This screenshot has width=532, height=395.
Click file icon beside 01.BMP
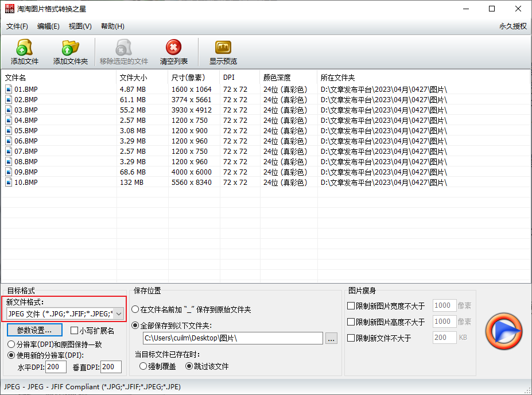tap(9, 89)
